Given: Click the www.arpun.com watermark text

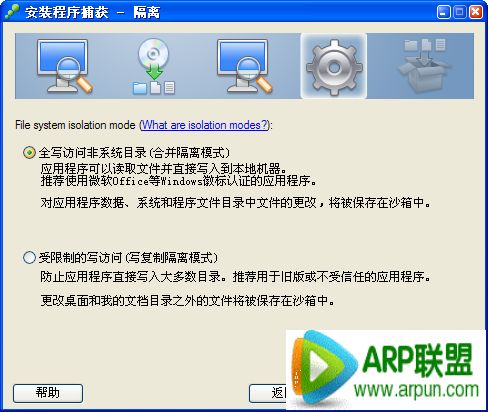Looking at the screenshot, I should (x=416, y=390).
